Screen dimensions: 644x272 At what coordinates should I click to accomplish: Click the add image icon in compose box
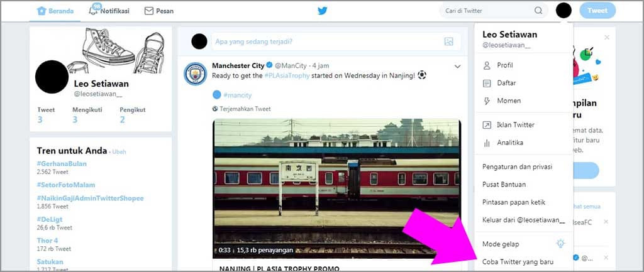pos(448,42)
